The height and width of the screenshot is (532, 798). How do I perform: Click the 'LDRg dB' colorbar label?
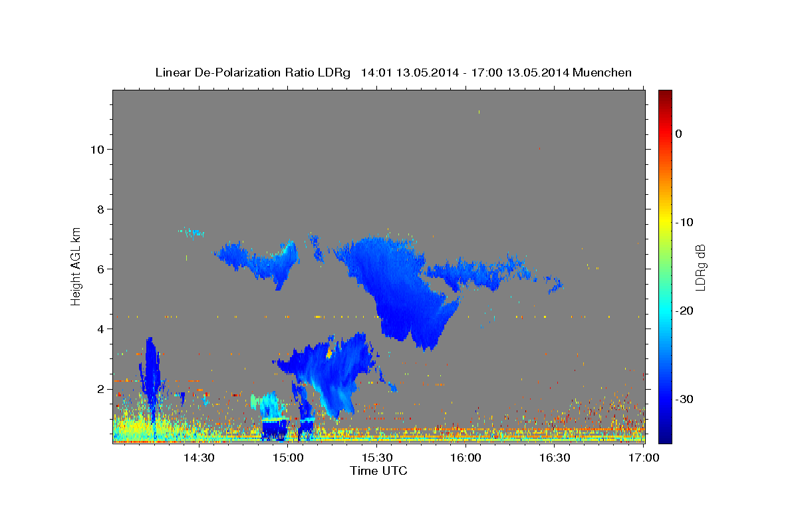coord(700,267)
